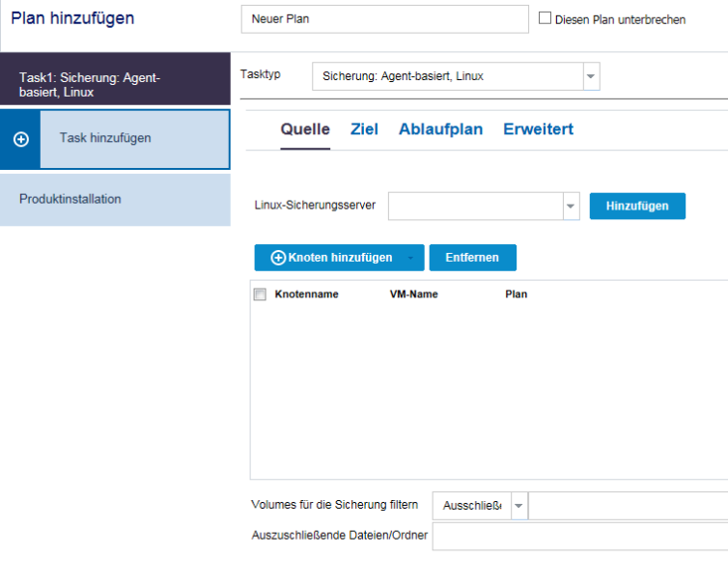Image resolution: width=728 pixels, height=585 pixels.
Task: Click the plus icon on Knoten hinzufügen
Action: (278, 258)
